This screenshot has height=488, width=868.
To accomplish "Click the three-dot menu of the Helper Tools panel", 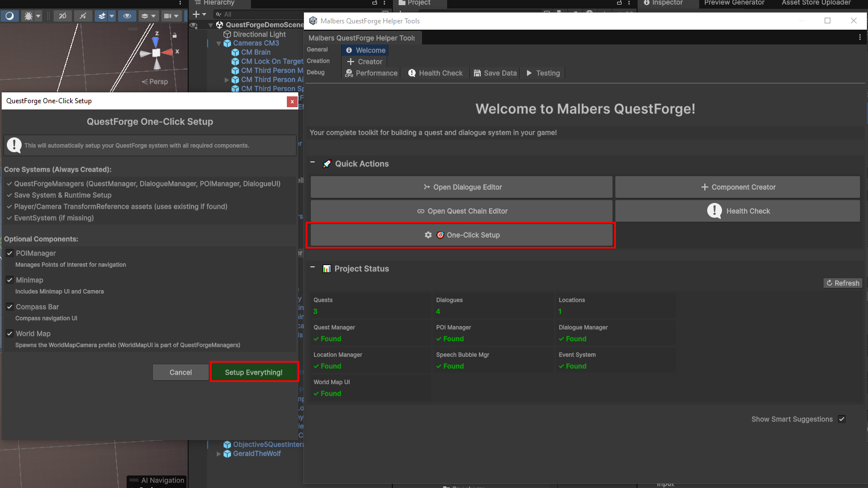I will coord(859,38).
